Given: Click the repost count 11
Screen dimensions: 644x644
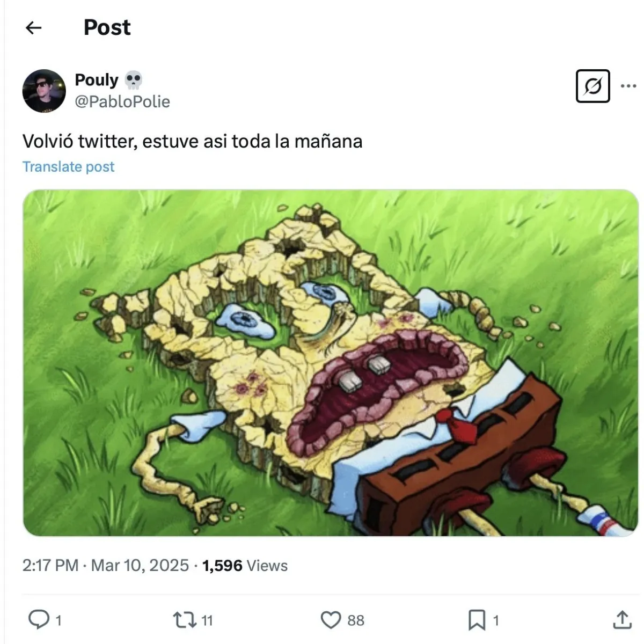Looking at the screenshot, I should click(207, 621).
